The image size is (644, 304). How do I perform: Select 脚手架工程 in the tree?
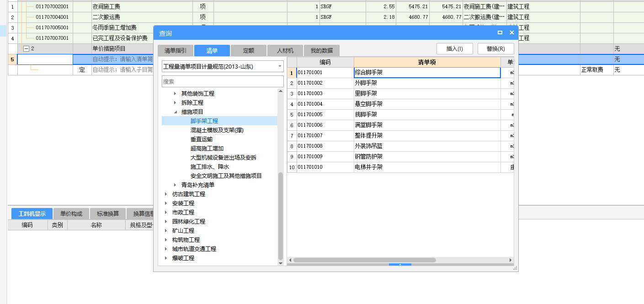(x=204, y=121)
